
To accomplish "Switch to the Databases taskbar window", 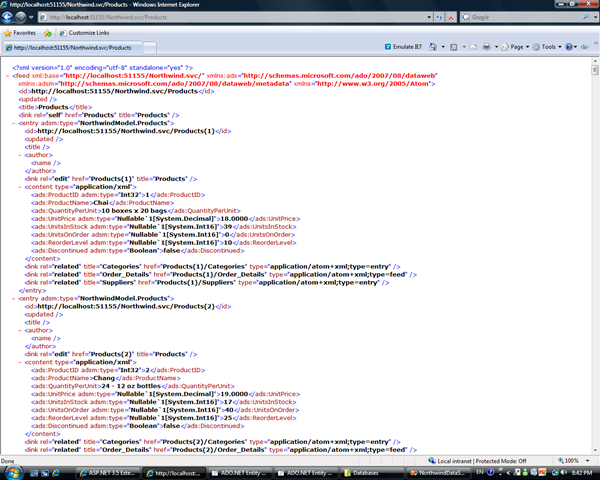I will pos(372,473).
